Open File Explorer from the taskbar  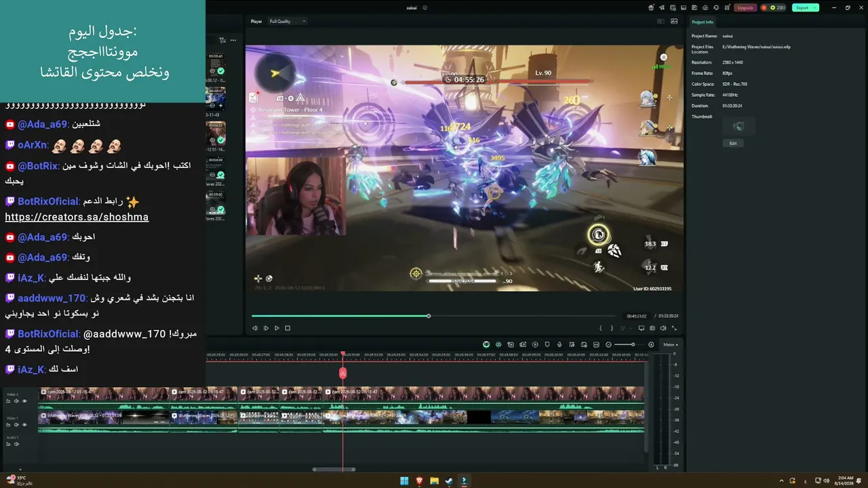click(434, 481)
